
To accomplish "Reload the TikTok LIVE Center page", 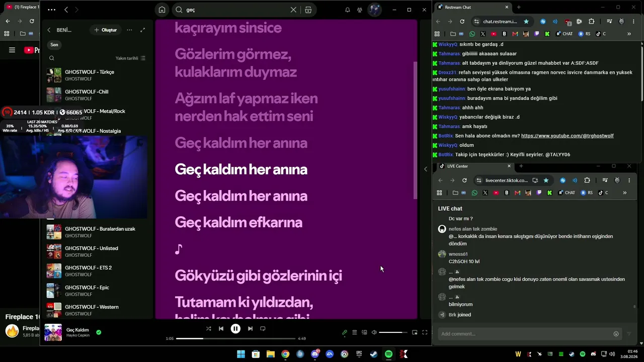I will coord(464,180).
